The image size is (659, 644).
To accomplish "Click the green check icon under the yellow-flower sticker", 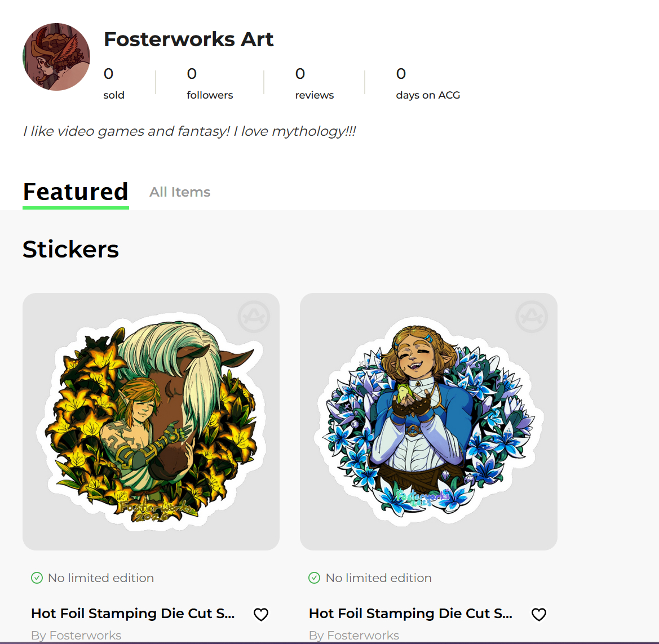I will pos(37,578).
